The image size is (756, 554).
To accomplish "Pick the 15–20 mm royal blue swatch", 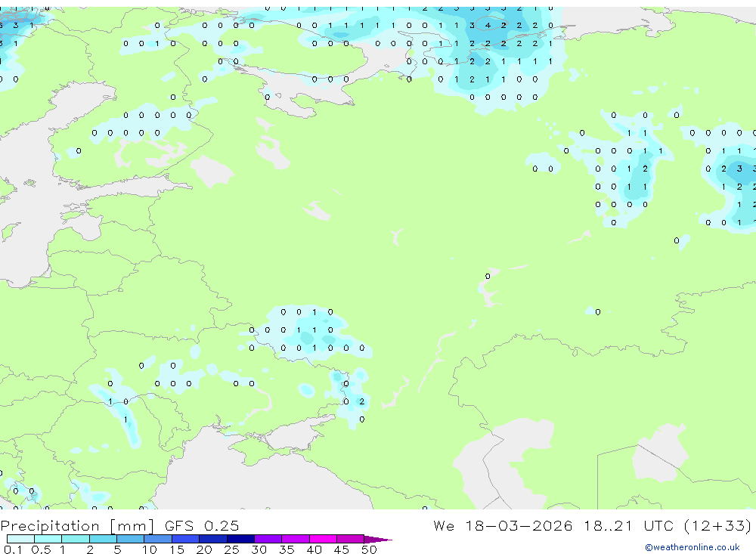I will (186, 539).
